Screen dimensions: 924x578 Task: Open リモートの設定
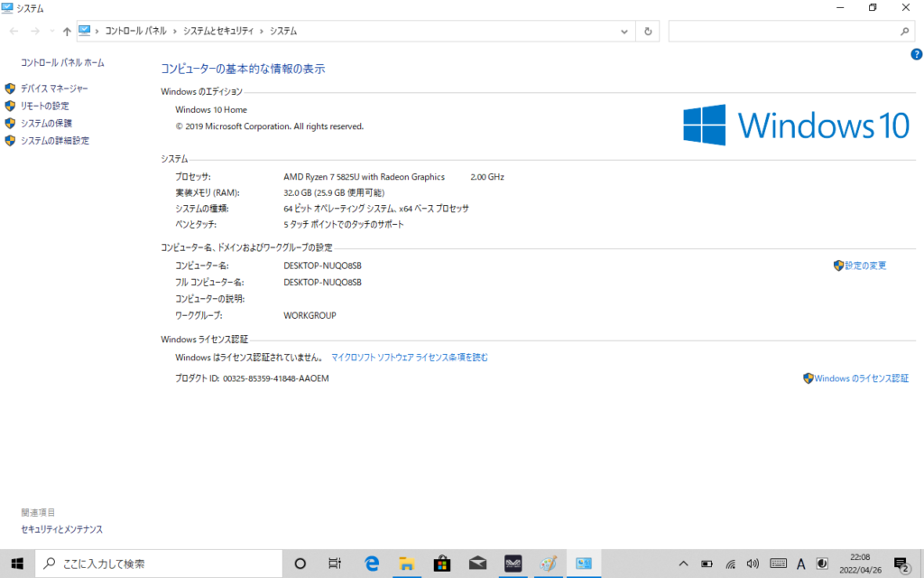coord(45,107)
